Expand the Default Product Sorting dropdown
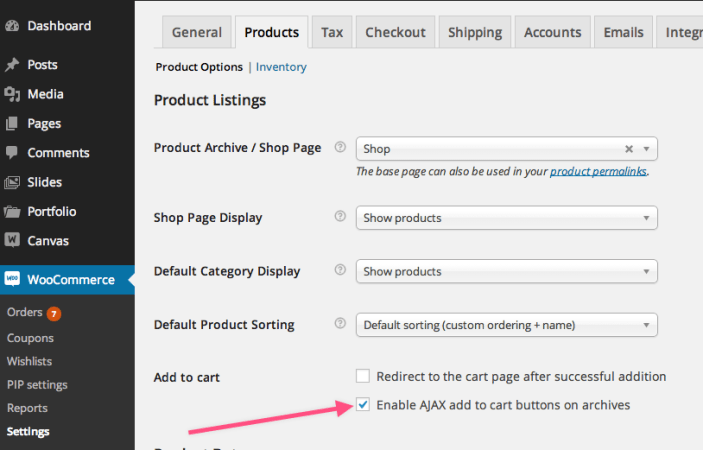Viewport: 703px width, 450px height. pyautogui.click(x=506, y=324)
